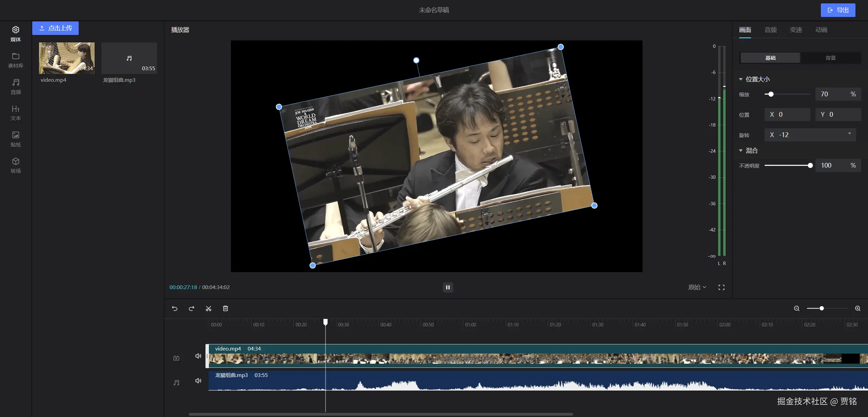Mute the video.mp4 track speaker

[x=198, y=356]
